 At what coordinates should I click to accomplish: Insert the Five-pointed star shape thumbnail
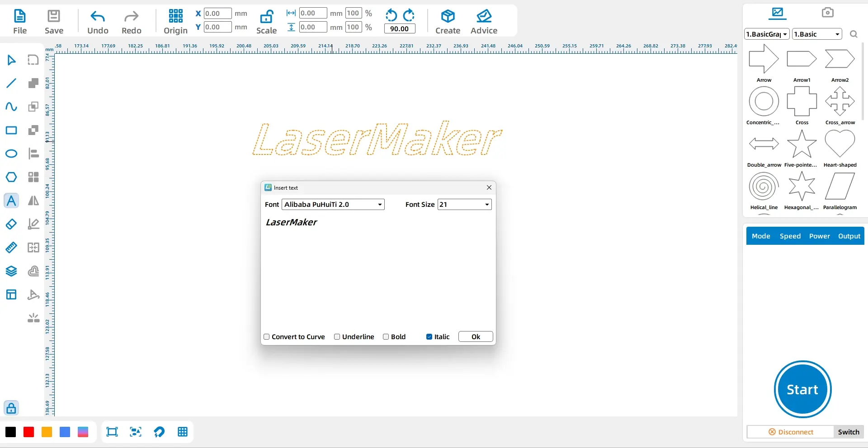point(802,144)
